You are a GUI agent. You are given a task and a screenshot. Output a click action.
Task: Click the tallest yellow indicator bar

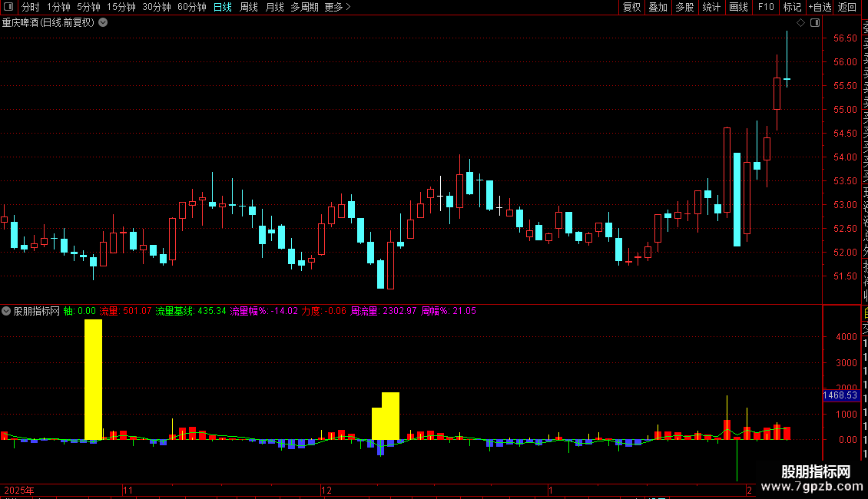pyautogui.click(x=93, y=379)
